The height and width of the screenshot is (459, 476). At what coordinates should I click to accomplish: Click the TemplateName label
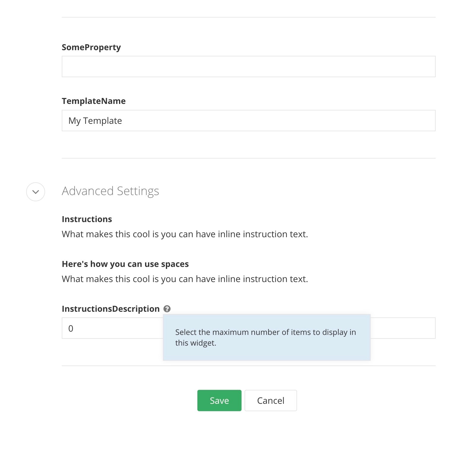tap(93, 101)
